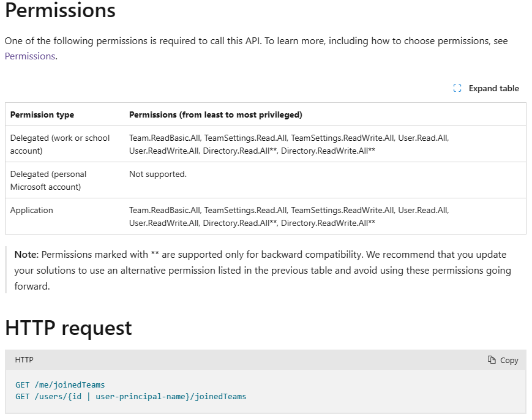
Task: Select the Permission type column header
Action: pyautogui.click(x=42, y=114)
